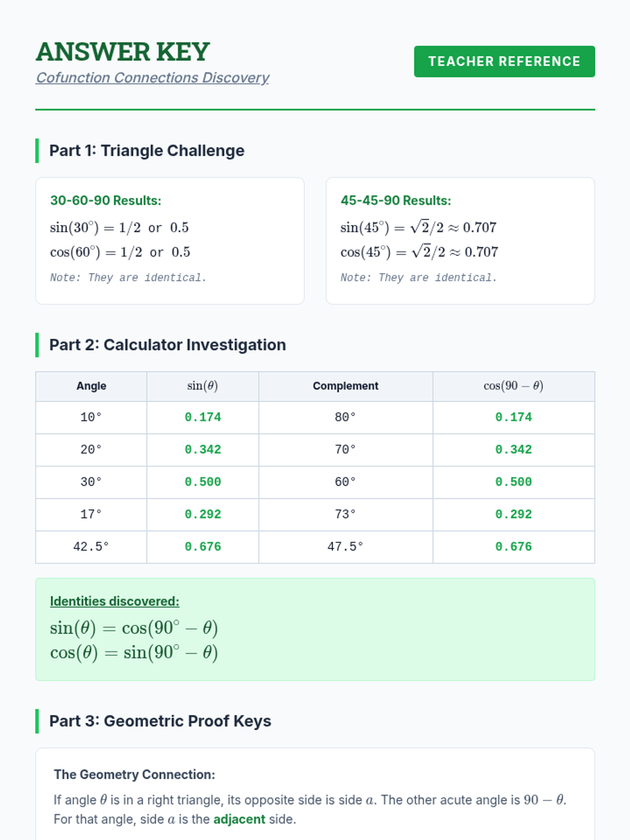Viewport: 630px width, 840px height.
Task: Click the sin(θ) column header
Action: pos(203,386)
